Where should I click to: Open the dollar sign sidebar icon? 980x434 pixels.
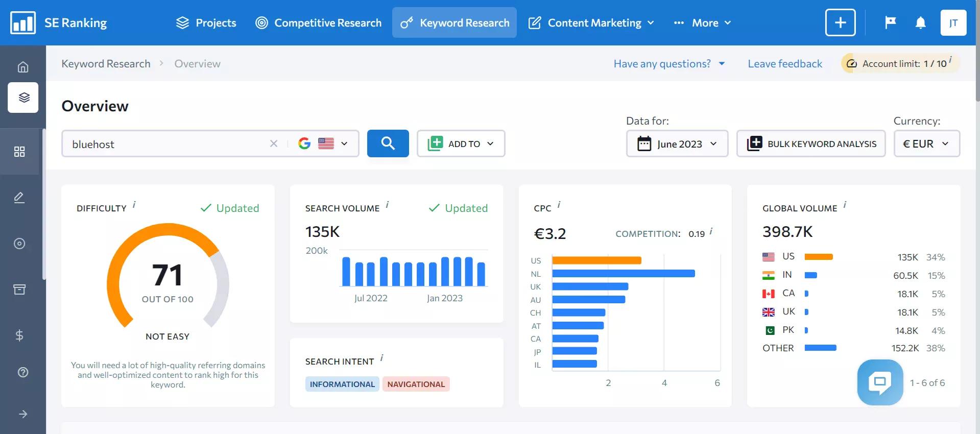(x=19, y=335)
